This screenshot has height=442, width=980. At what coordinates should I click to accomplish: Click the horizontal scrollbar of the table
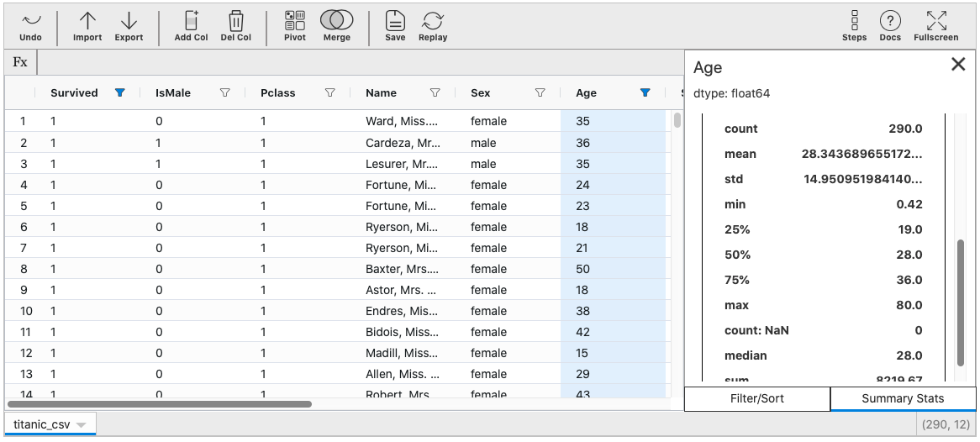tap(160, 404)
